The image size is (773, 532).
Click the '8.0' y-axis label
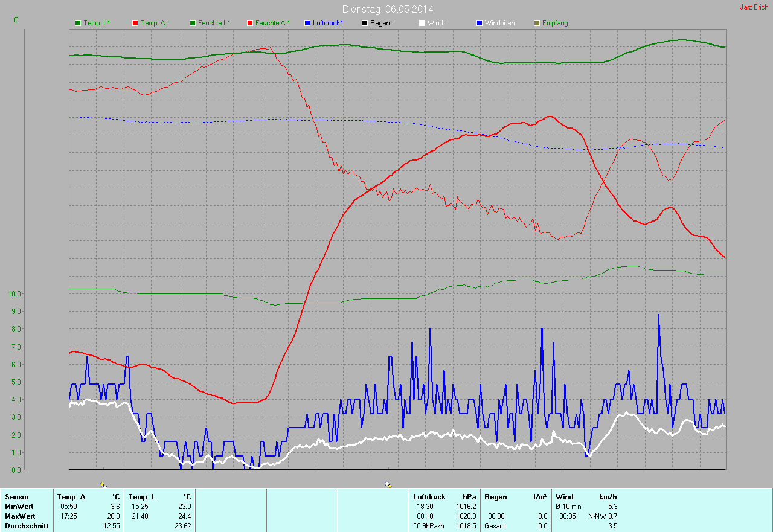pos(16,329)
